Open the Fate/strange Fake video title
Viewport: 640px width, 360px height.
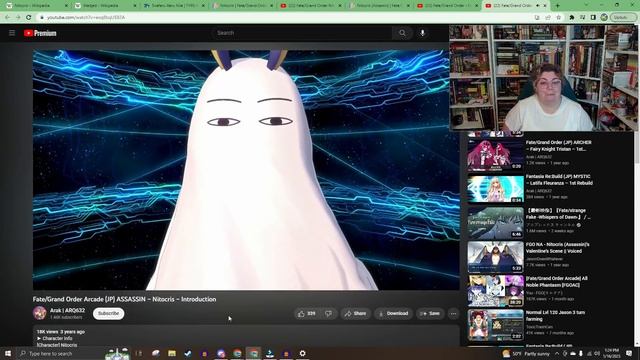pos(558,214)
